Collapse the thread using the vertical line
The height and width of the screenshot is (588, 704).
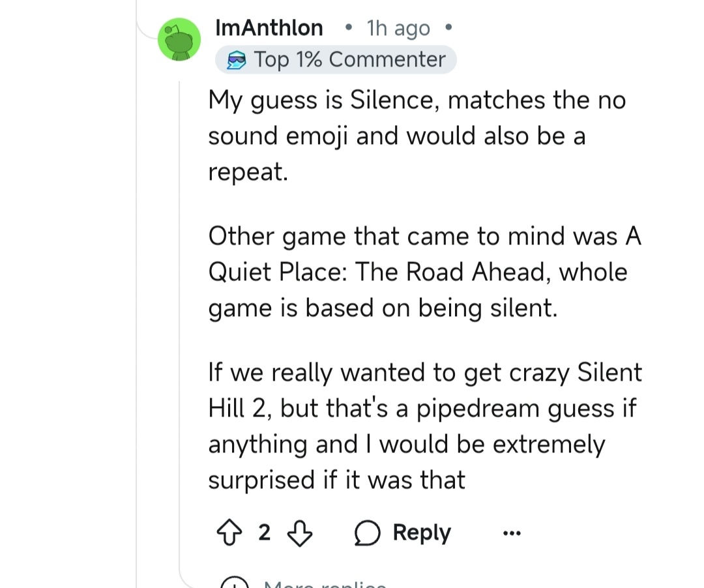181,326
